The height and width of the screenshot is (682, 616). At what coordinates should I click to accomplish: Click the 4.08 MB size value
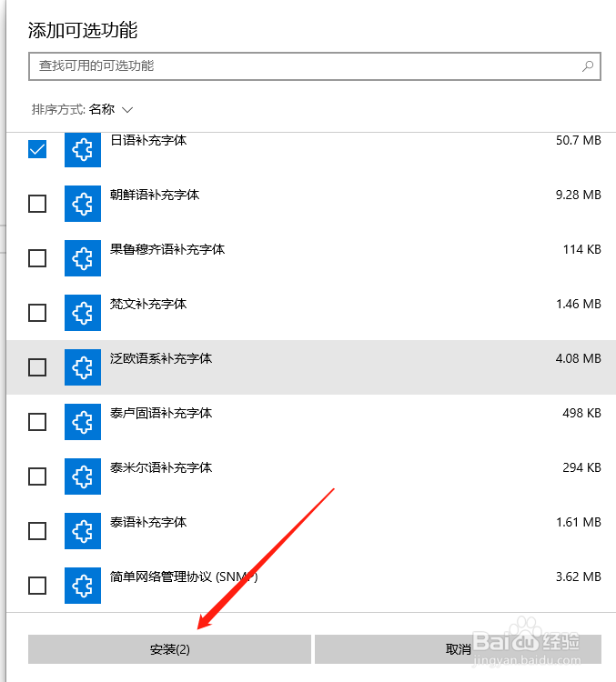point(579,358)
